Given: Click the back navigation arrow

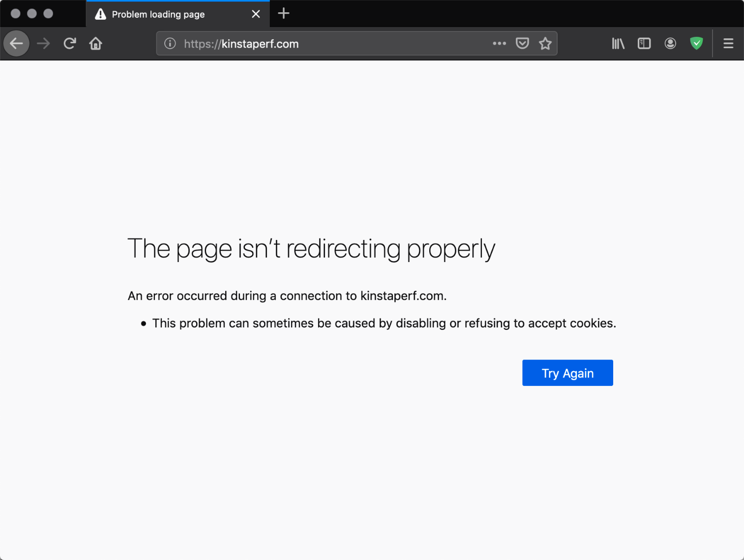Looking at the screenshot, I should click(16, 43).
